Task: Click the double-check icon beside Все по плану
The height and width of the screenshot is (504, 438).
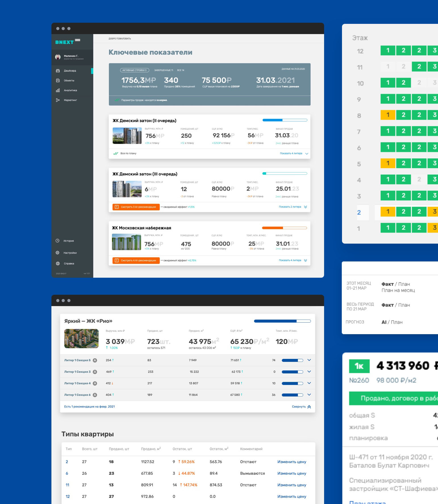Action: point(116,154)
